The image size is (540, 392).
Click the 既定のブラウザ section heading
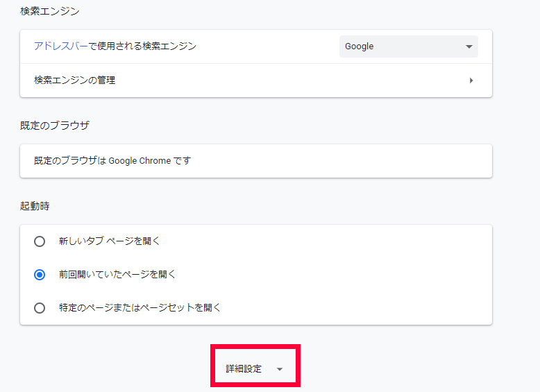click(x=55, y=126)
